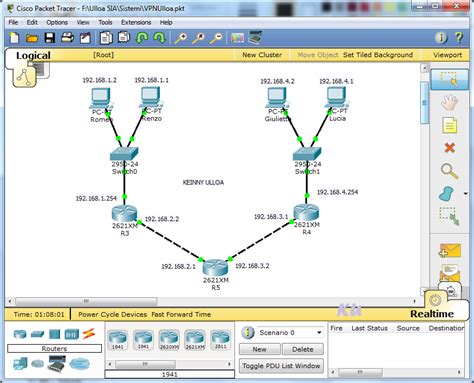Pick the 2620XM router model thumbnail

pos(169,340)
